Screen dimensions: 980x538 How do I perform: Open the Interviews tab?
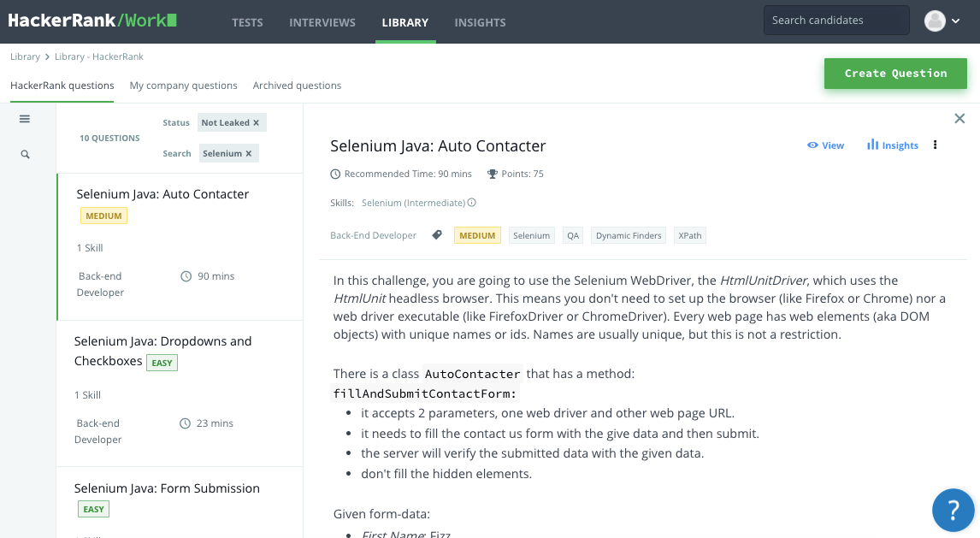click(x=322, y=22)
